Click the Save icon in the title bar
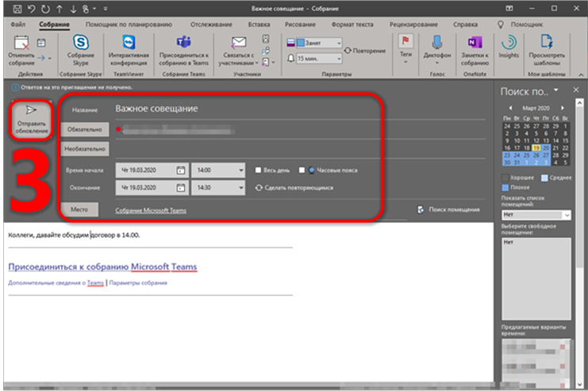588x391 pixels. click(17, 8)
